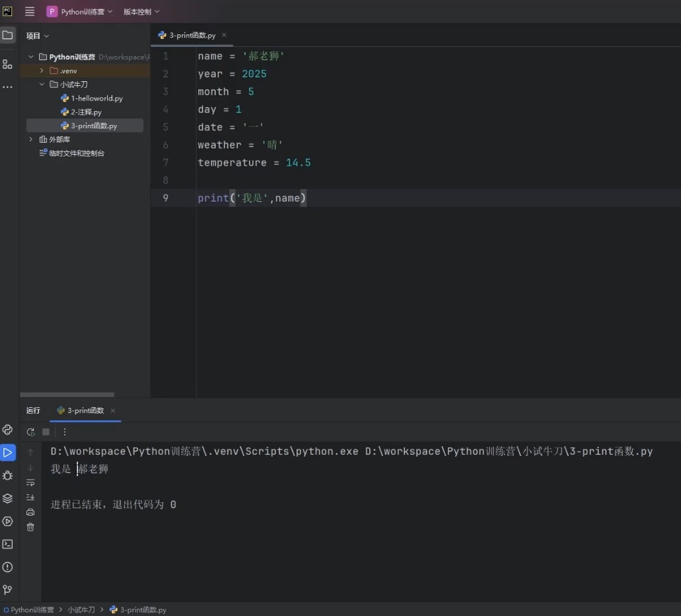Collapse the 小试牛刀 folder
This screenshot has width=681, height=616.
pos(42,85)
